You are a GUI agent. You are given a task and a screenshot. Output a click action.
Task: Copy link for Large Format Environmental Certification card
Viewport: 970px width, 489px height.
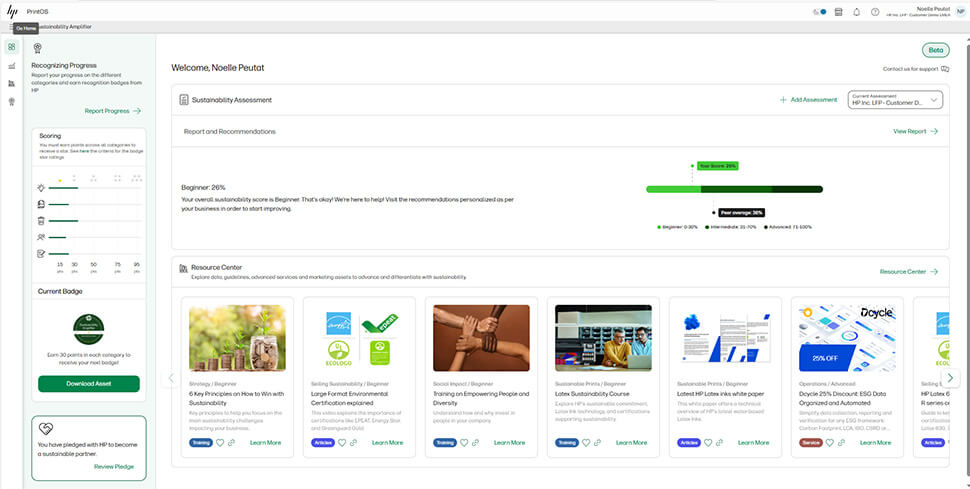[353, 443]
